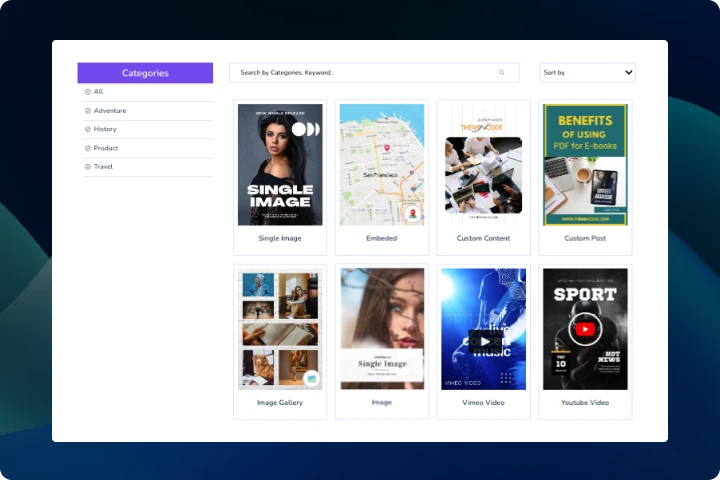Click the Embeded title link

pos(382,238)
